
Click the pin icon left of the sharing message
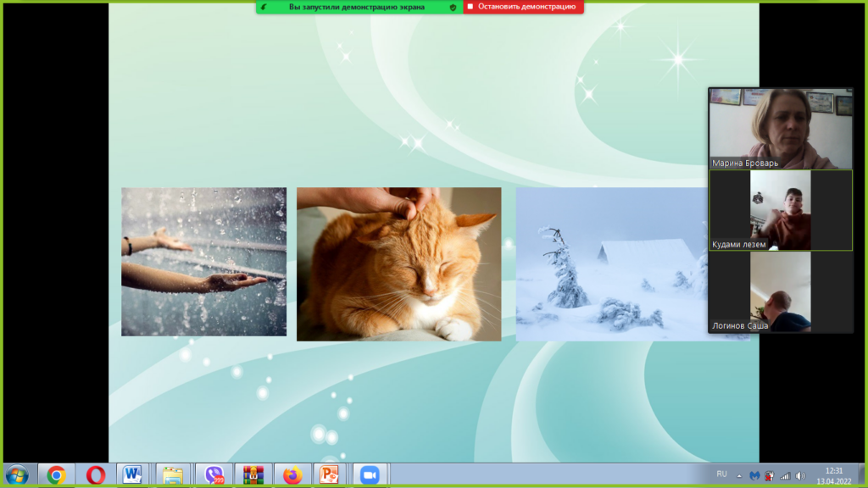pos(264,7)
